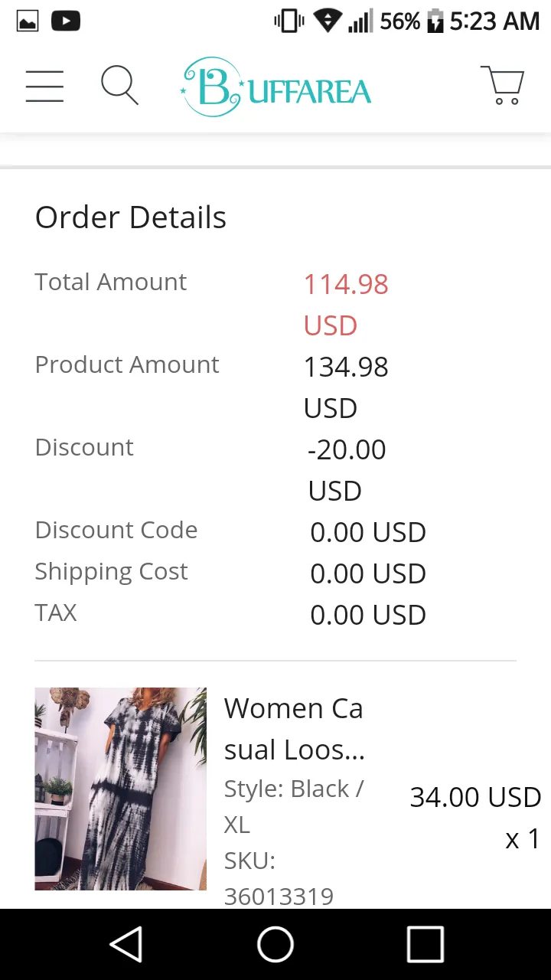Select the -20.00 USD discount value
Screen dimensions: 551x980
(x=347, y=469)
